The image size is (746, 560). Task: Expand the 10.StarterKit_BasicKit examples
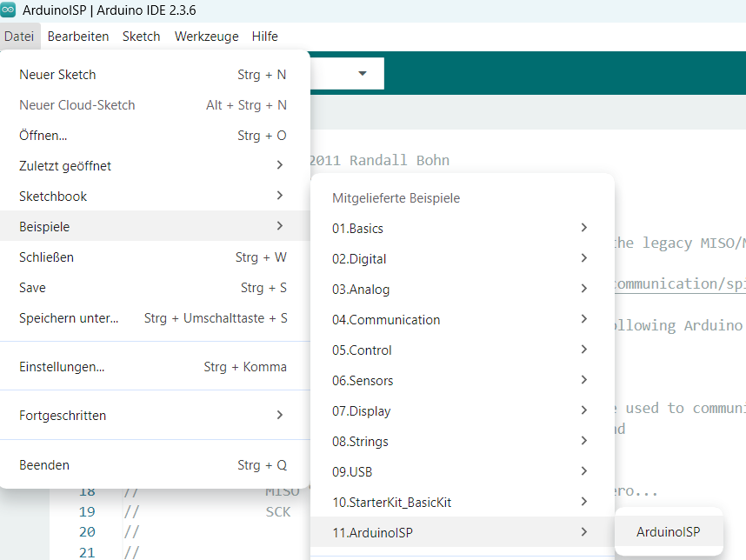point(462,503)
